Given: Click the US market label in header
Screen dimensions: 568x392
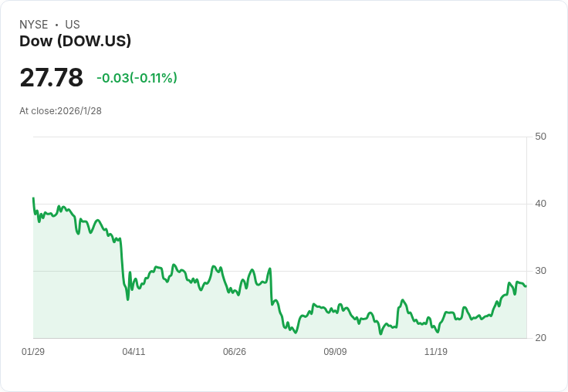Looking at the screenshot, I should pos(73,25).
